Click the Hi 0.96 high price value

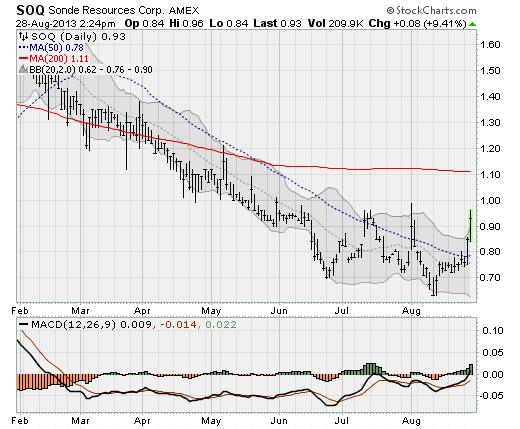click(186, 23)
